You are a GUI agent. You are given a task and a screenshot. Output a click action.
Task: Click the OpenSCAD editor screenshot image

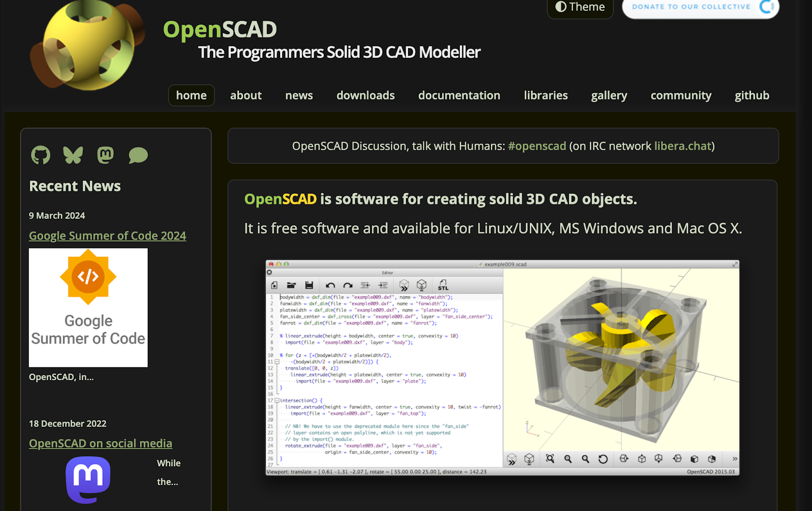[502, 368]
